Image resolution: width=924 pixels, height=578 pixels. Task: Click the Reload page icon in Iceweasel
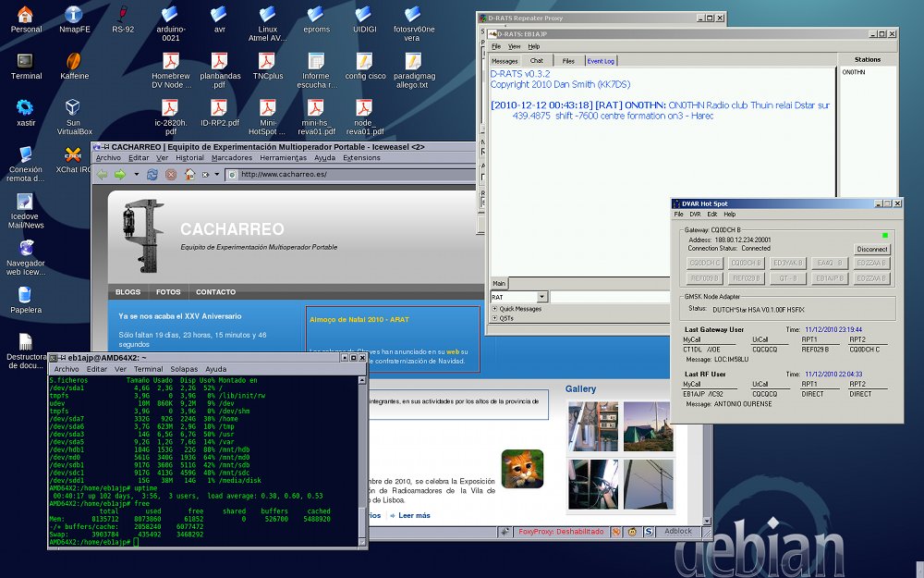pyautogui.click(x=152, y=174)
